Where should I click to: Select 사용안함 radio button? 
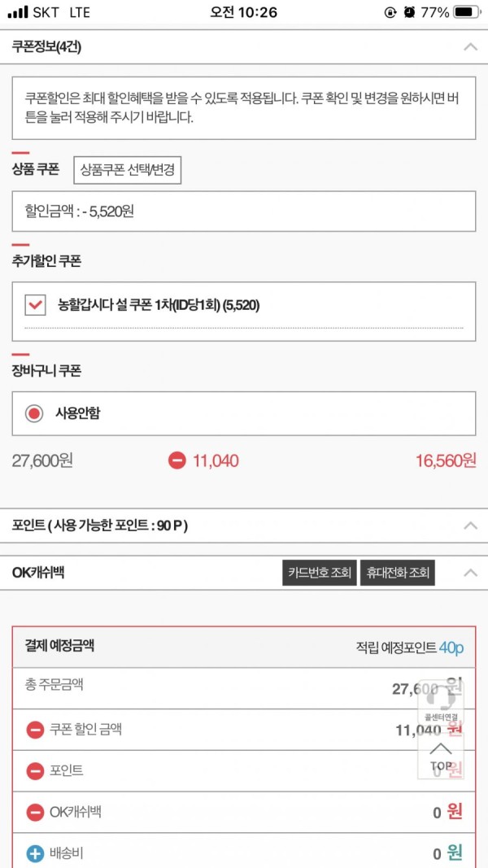(34, 413)
